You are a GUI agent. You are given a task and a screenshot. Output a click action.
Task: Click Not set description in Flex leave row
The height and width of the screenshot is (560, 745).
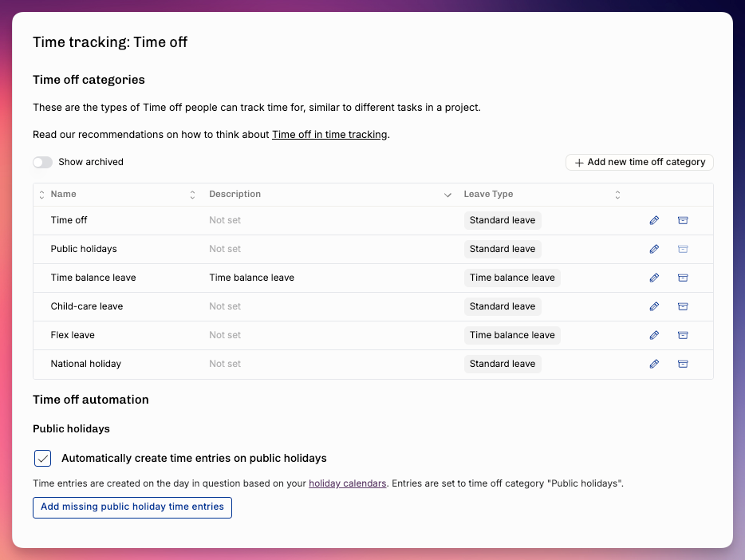coord(225,335)
